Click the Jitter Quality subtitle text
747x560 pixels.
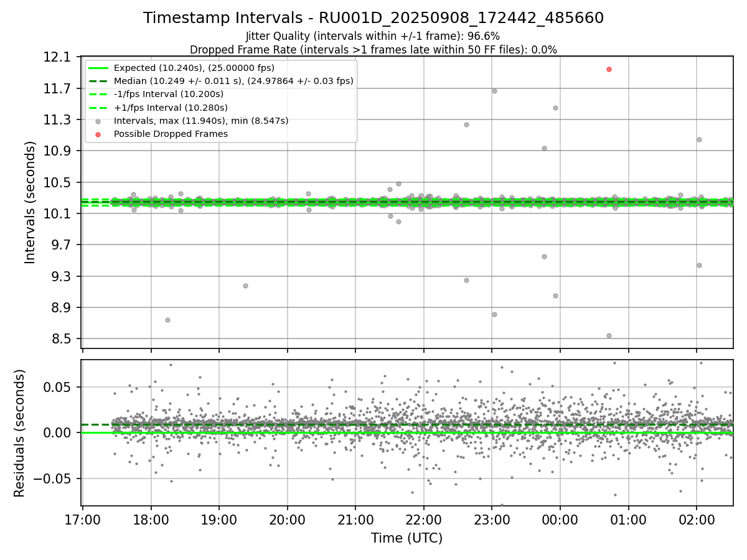pyautogui.click(x=374, y=36)
